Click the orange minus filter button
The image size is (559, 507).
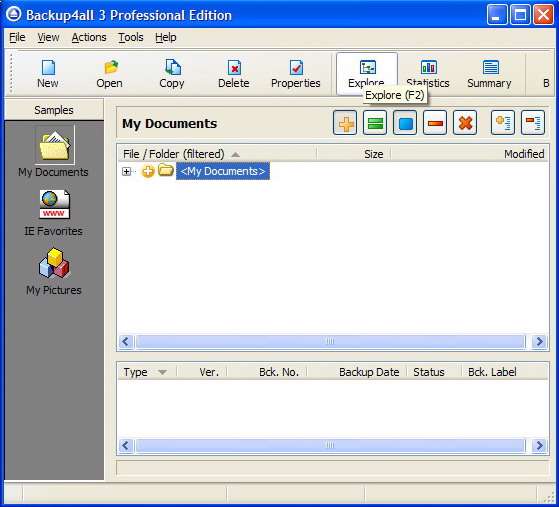click(435, 123)
